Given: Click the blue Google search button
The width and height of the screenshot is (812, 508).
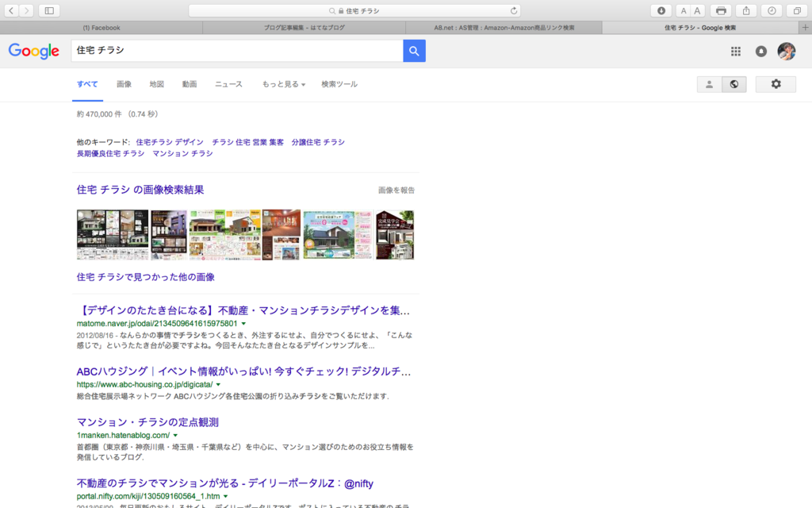Looking at the screenshot, I should 414,51.
